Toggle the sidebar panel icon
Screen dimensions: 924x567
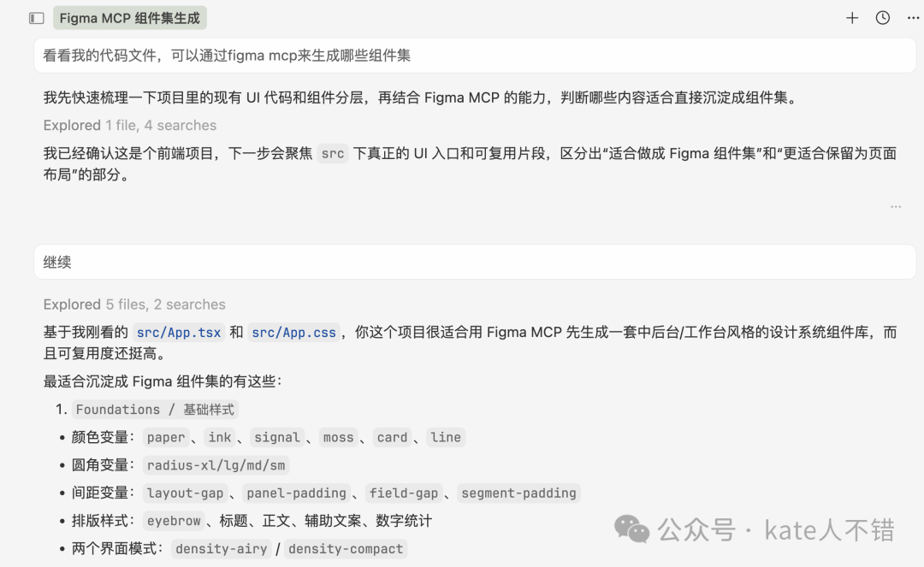(x=36, y=18)
